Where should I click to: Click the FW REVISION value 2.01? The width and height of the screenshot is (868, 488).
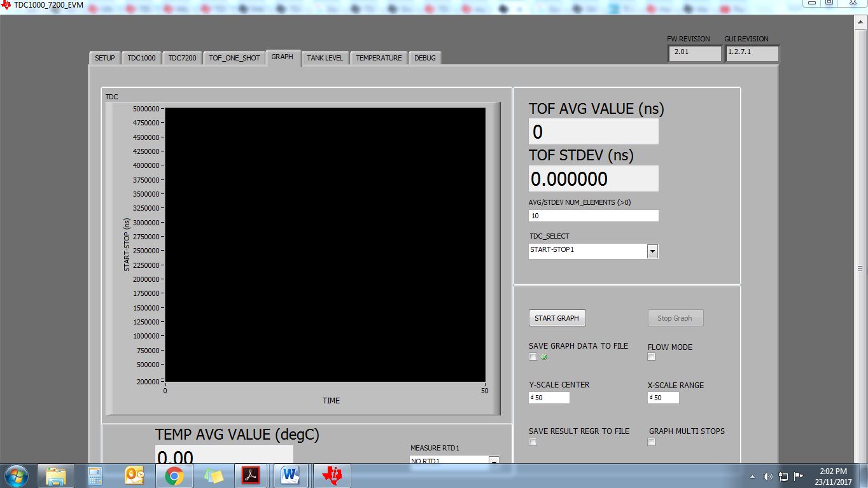[x=694, y=53]
